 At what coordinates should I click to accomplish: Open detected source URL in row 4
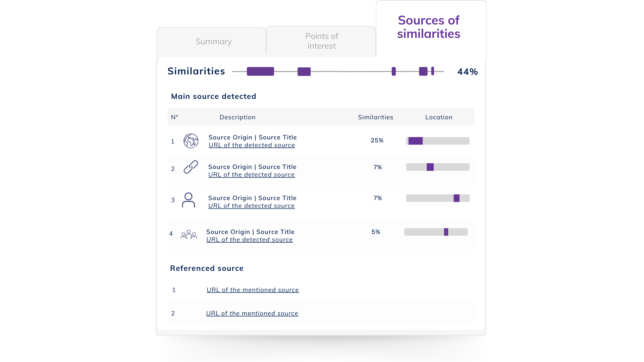(x=250, y=240)
